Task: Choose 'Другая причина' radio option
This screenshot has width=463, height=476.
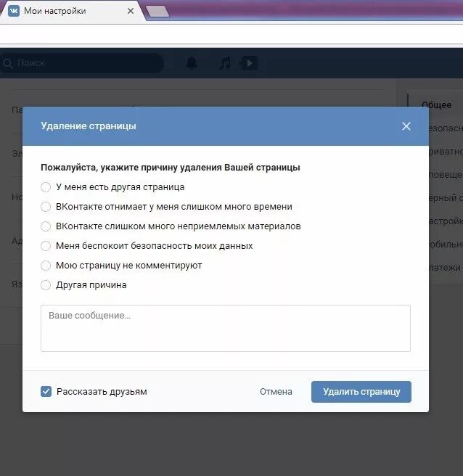Action: point(46,285)
